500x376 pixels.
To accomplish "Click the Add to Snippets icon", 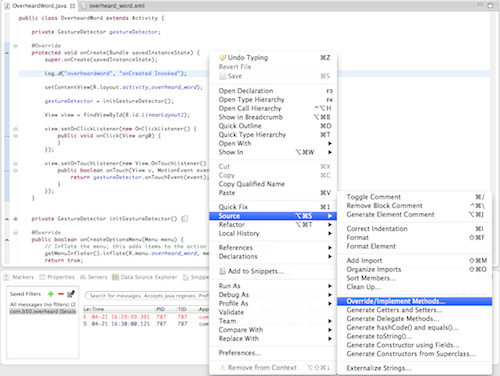I will (x=223, y=271).
